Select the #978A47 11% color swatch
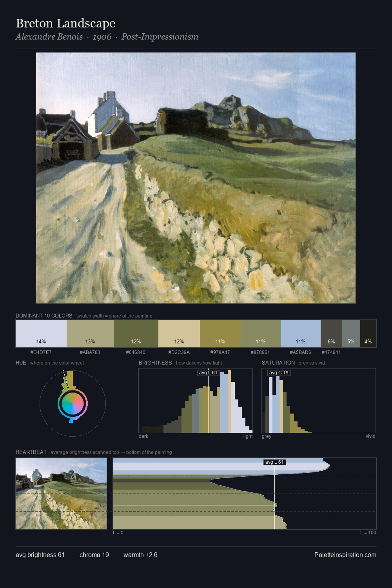392x588 pixels. [x=220, y=334]
